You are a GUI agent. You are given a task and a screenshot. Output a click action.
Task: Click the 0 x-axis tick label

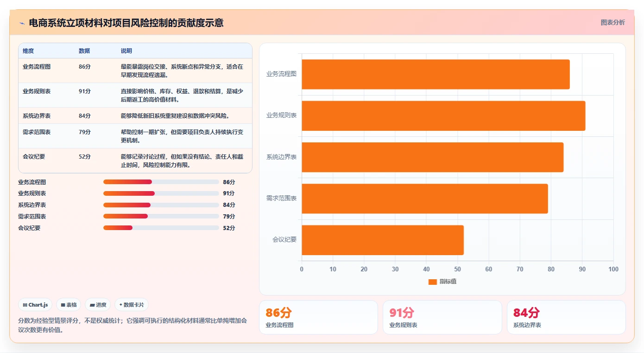tap(302, 270)
